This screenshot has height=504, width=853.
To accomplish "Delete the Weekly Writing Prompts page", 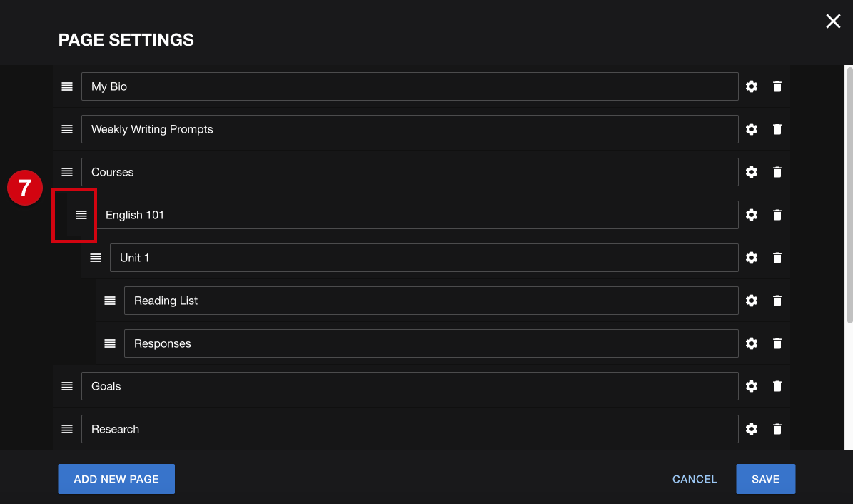I will click(777, 129).
